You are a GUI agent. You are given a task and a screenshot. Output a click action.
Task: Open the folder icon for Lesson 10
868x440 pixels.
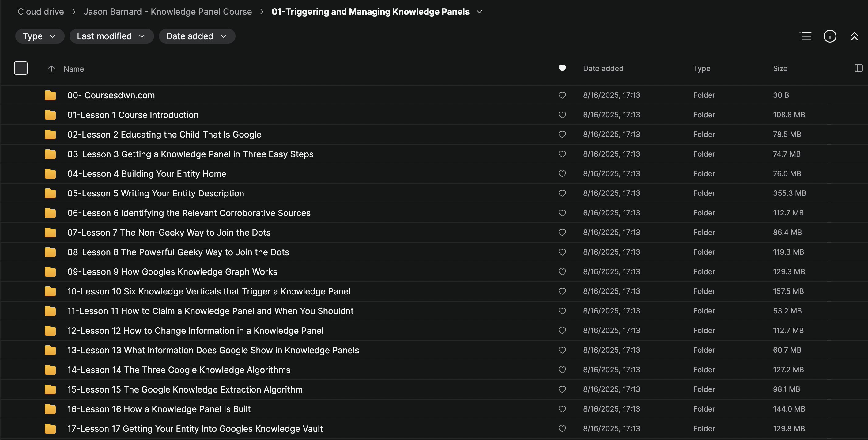50,291
